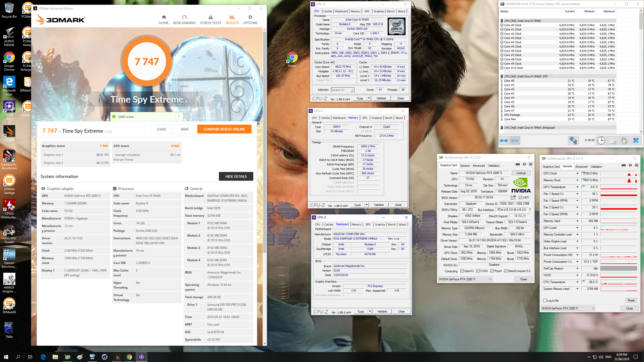Open File Explorer from the taskbar
This screenshot has height=362, width=644.
coord(55,357)
